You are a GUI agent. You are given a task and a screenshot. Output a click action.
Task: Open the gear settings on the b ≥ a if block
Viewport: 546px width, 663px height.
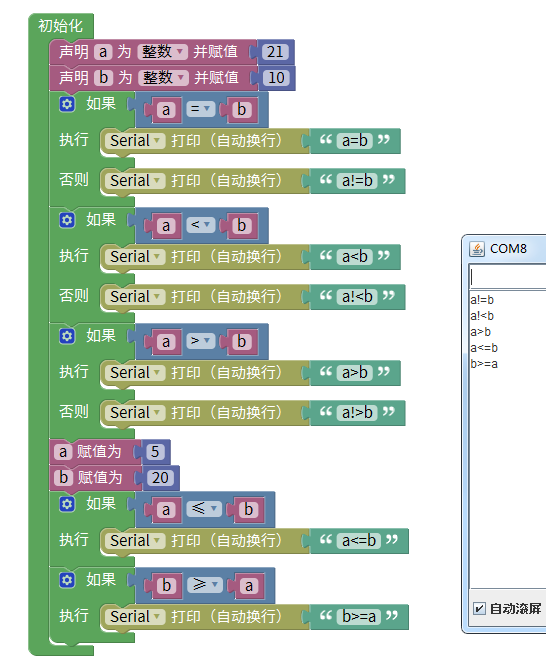click(67, 580)
